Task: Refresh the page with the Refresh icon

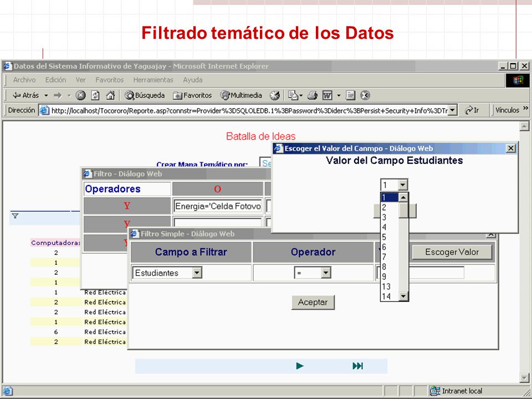Action: pos(95,95)
